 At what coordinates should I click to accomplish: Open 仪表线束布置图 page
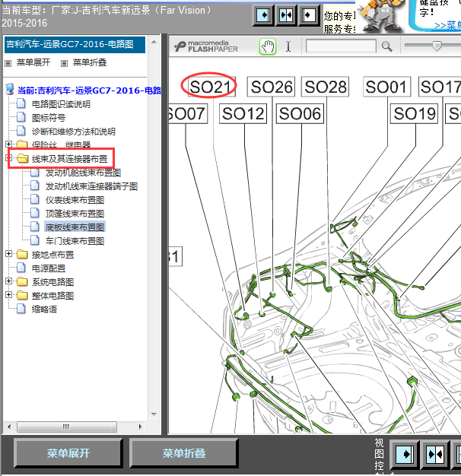coord(75,200)
